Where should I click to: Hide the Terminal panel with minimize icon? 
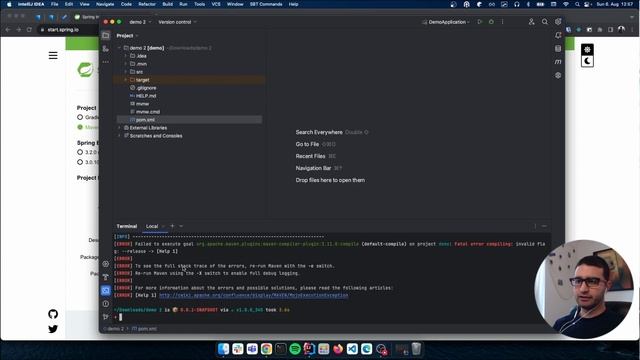point(544,226)
